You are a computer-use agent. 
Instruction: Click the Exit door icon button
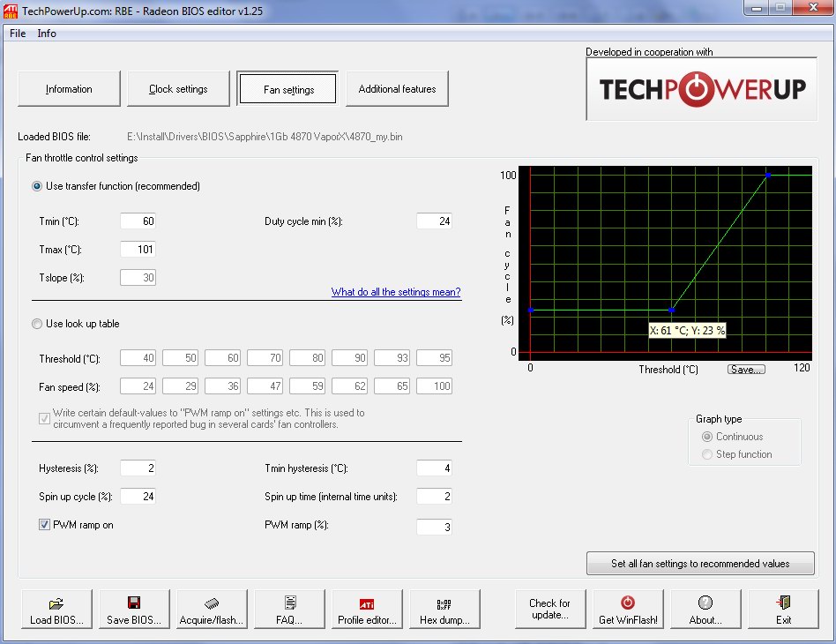point(783,610)
